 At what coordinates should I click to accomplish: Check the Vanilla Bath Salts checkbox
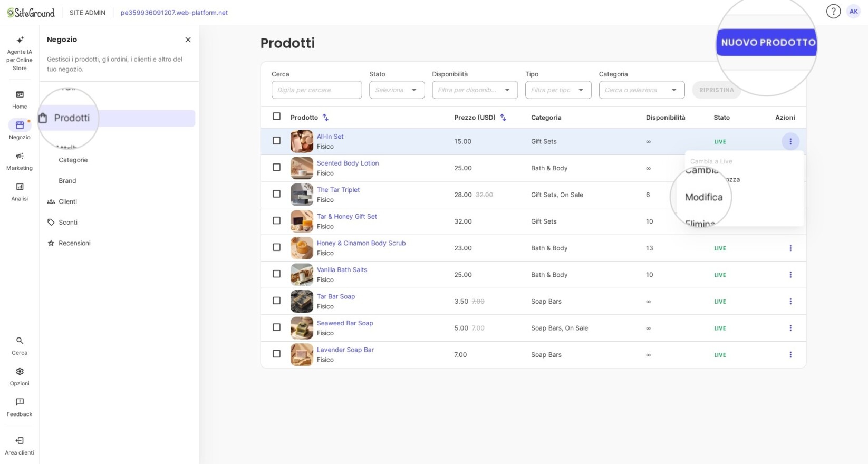pyautogui.click(x=276, y=274)
